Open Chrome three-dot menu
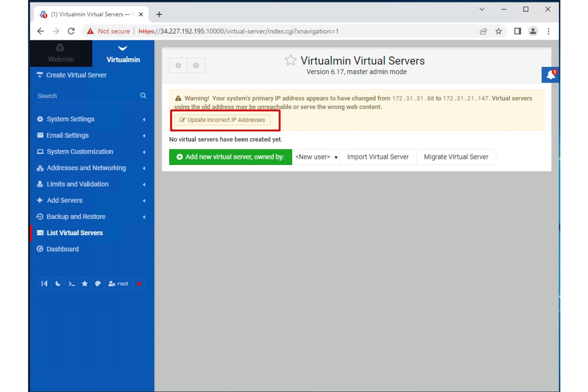The height and width of the screenshot is (392, 588). 548,31
